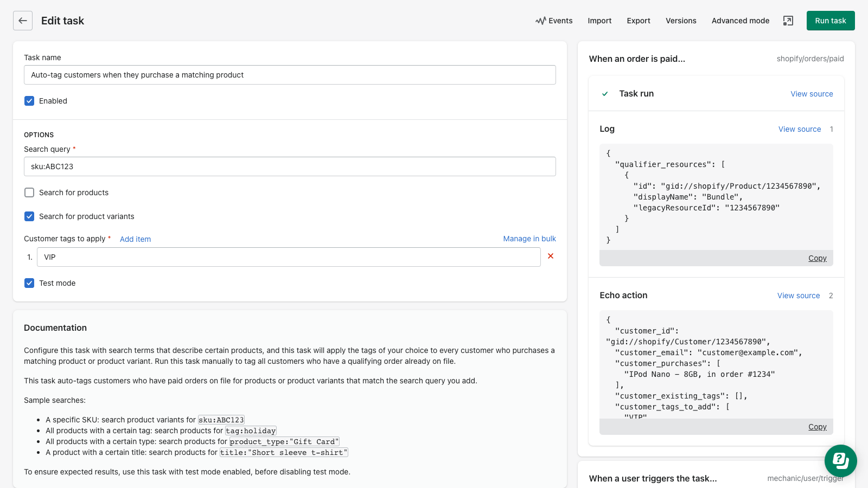This screenshot has width=868, height=488.
Task: Open the Versions menu
Action: point(681,21)
